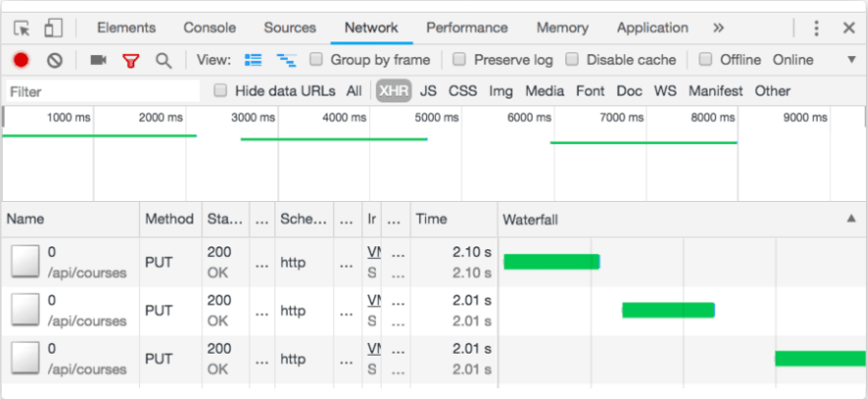Image resolution: width=868 pixels, height=399 pixels.
Task: Enable the Group by frame checkbox
Action: [x=316, y=59]
